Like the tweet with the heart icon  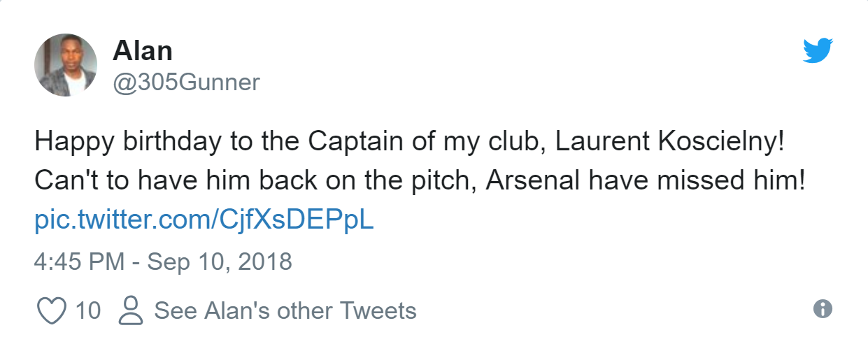pyautogui.click(x=51, y=310)
